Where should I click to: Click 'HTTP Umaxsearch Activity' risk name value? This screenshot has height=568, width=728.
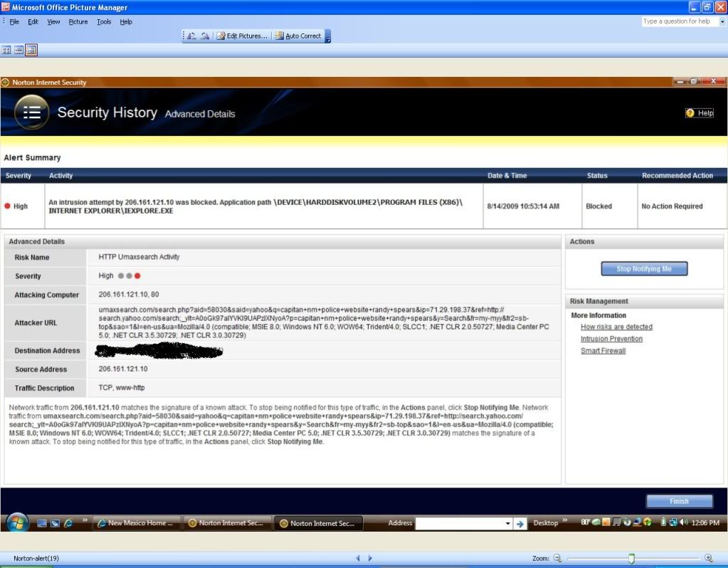(139, 257)
